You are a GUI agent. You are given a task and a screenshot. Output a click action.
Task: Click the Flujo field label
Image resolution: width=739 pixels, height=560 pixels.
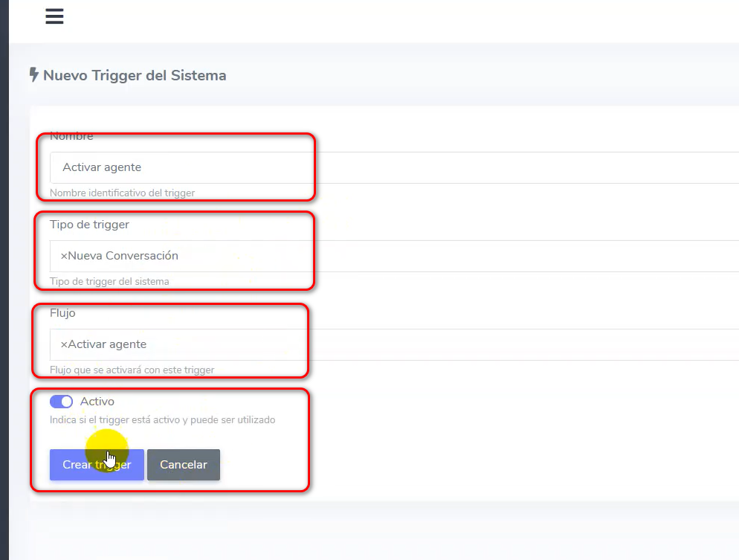pyautogui.click(x=62, y=313)
